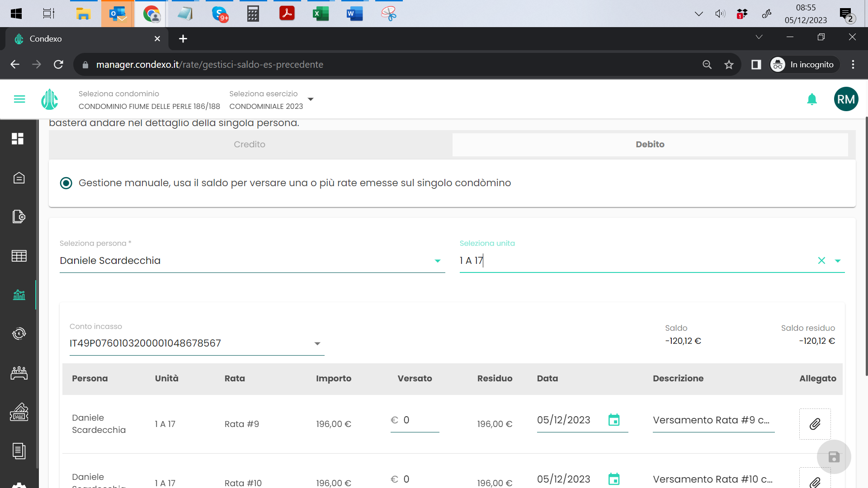This screenshot has width=868, height=488.
Task: Open the cash register sidebar icon
Action: 19,412
